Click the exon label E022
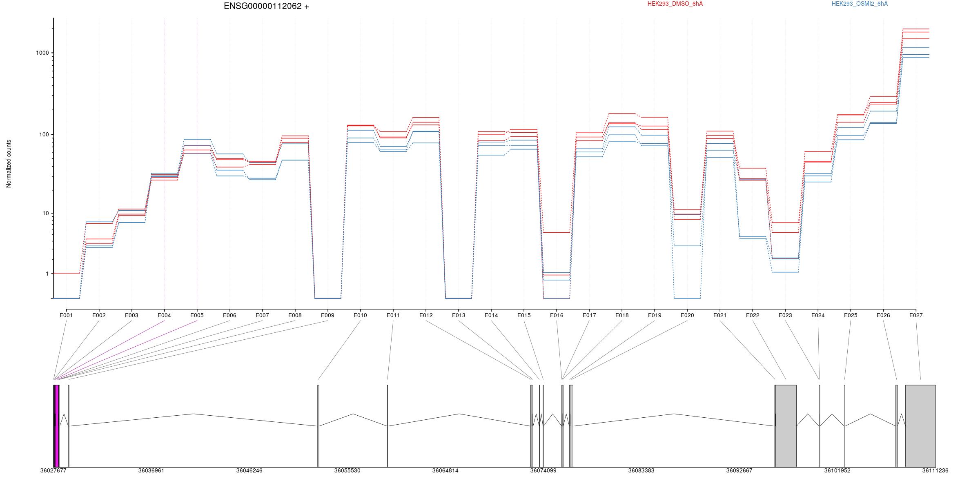This screenshot has width=980, height=490. (x=753, y=315)
